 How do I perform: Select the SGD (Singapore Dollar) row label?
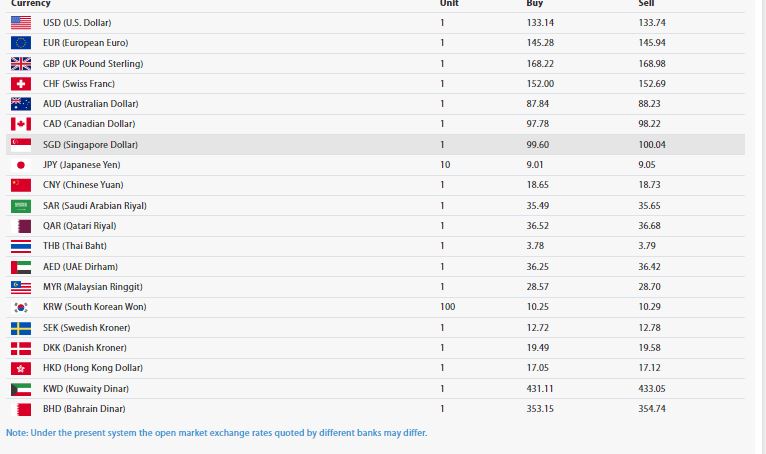point(90,145)
